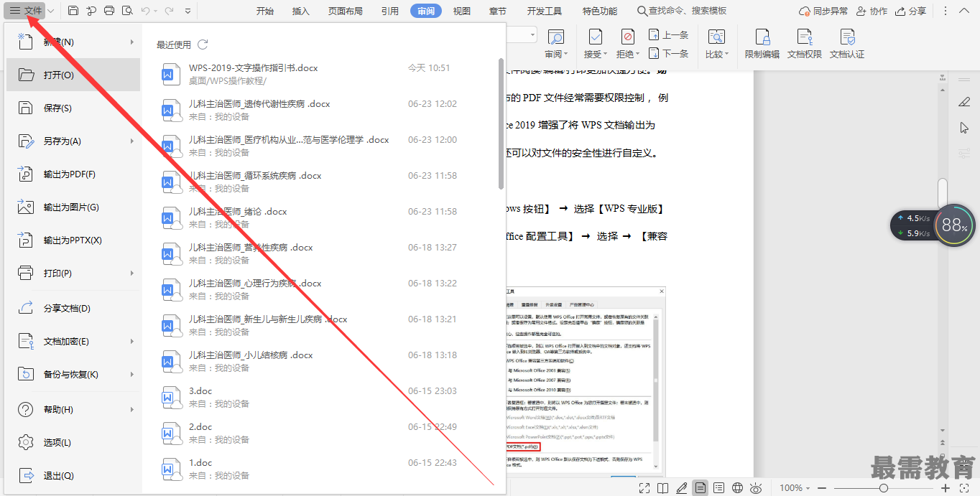
Task: Expand the 帮助(H) submenu arrow
Action: click(x=132, y=409)
